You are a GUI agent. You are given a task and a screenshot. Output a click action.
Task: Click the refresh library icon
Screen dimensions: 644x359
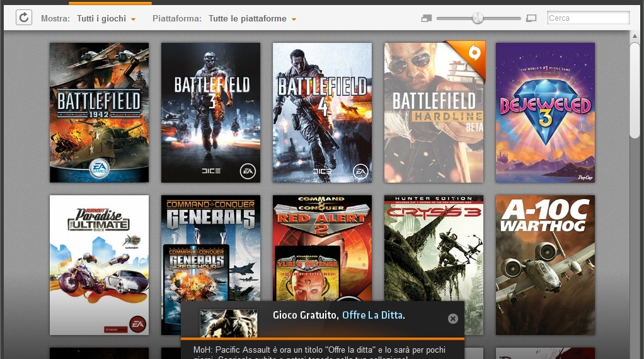[24, 18]
